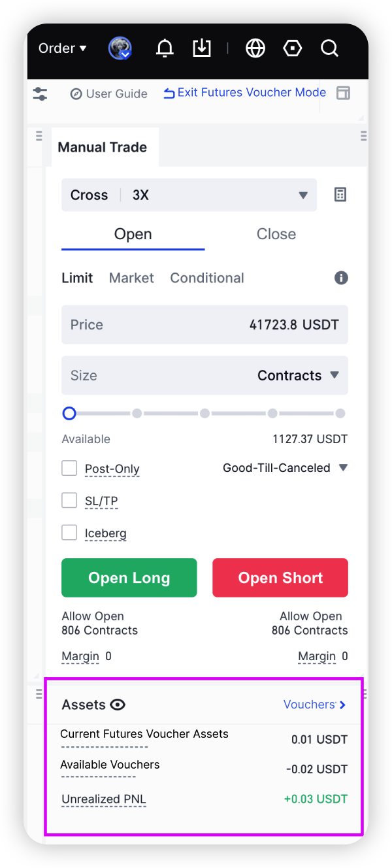Select the Market order type tab
392x868 pixels.
(x=131, y=278)
